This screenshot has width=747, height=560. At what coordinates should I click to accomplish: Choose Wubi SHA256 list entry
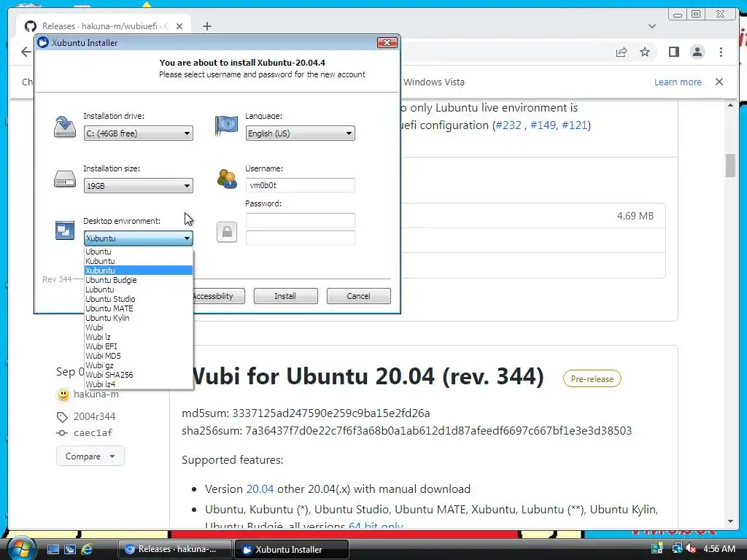click(138, 375)
